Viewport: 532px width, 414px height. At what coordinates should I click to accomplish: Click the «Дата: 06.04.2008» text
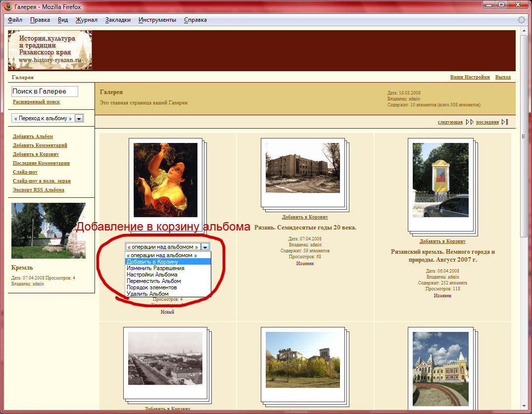coord(442,271)
